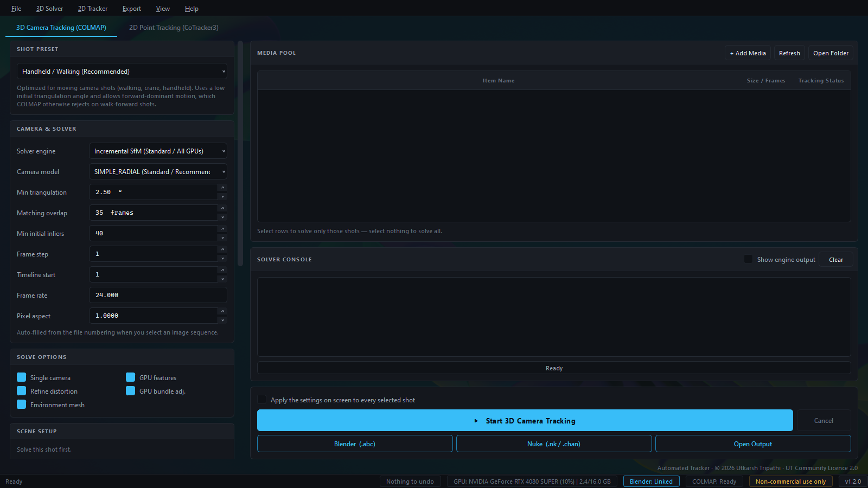Open the Solver engine dropdown
This screenshot has height=488, width=868.
[158, 151]
